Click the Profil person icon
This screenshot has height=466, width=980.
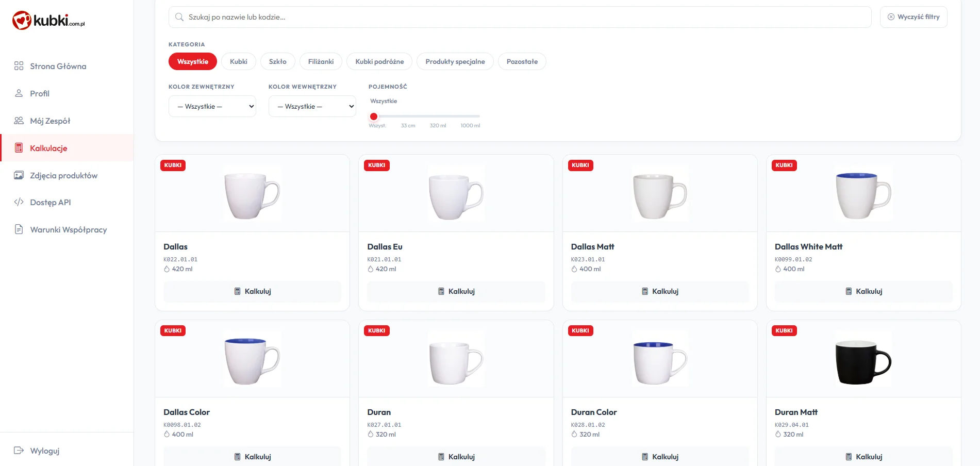[19, 93]
